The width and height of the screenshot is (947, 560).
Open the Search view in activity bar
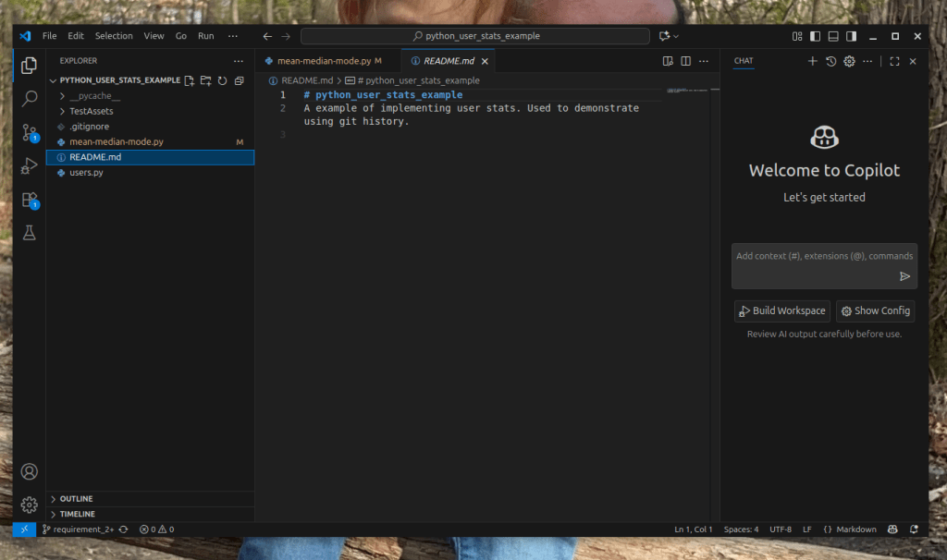tap(30, 98)
